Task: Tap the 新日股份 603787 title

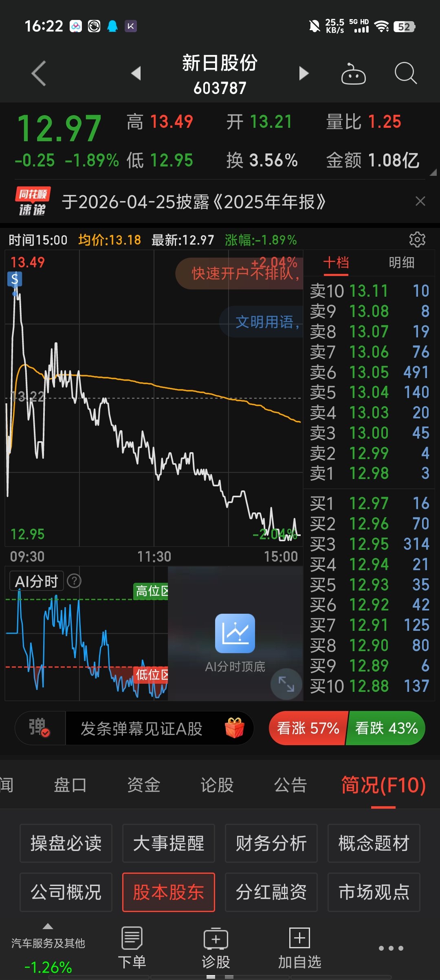Action: click(220, 74)
